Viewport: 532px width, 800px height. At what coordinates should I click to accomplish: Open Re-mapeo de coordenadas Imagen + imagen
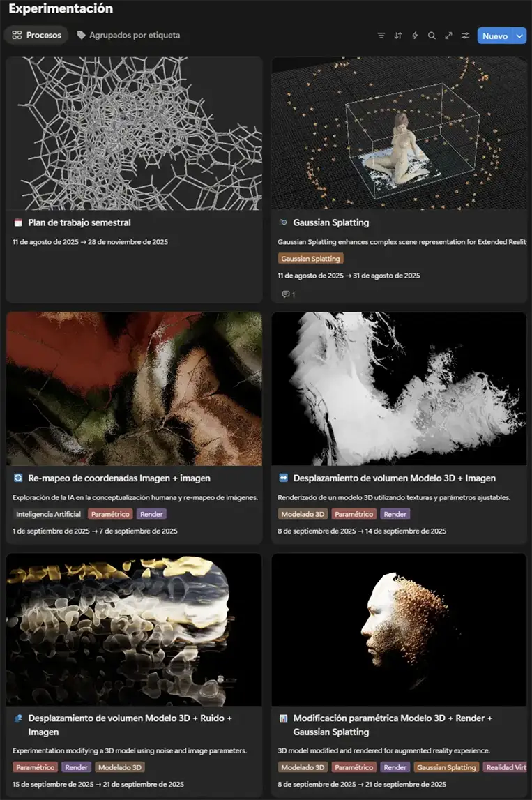(119, 478)
